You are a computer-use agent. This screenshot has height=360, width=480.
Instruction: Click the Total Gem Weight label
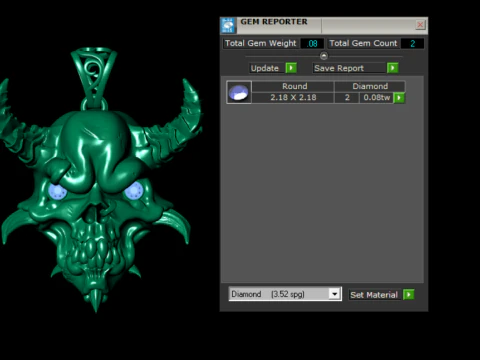pos(261,43)
